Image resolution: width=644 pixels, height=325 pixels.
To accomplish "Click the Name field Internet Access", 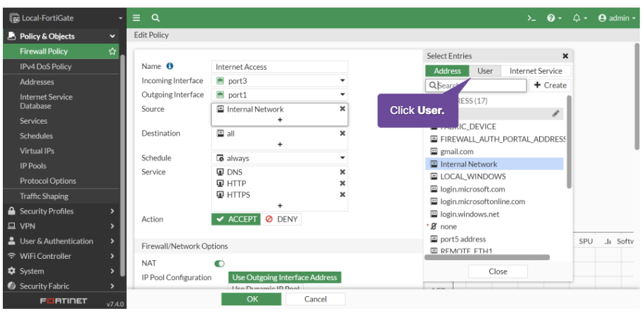I will [x=280, y=67].
